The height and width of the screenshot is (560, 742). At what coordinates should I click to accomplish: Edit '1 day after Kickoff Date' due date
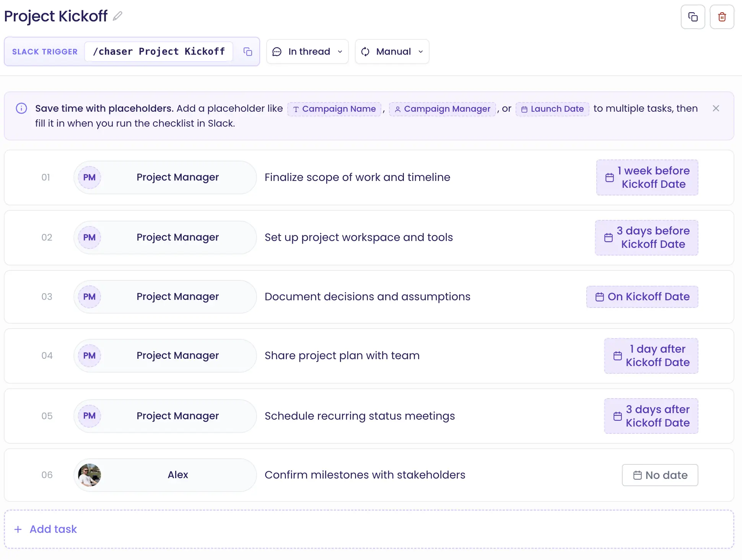coord(651,356)
